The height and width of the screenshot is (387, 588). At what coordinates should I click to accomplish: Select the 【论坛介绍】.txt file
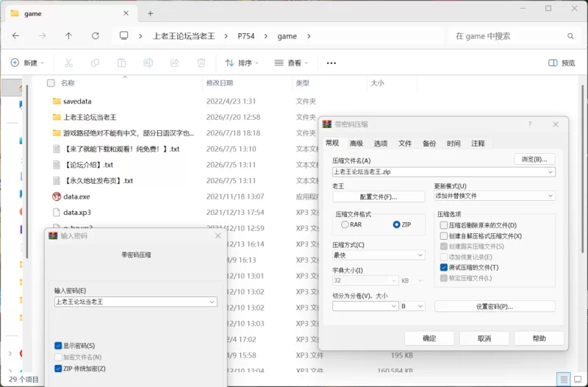[88, 165]
